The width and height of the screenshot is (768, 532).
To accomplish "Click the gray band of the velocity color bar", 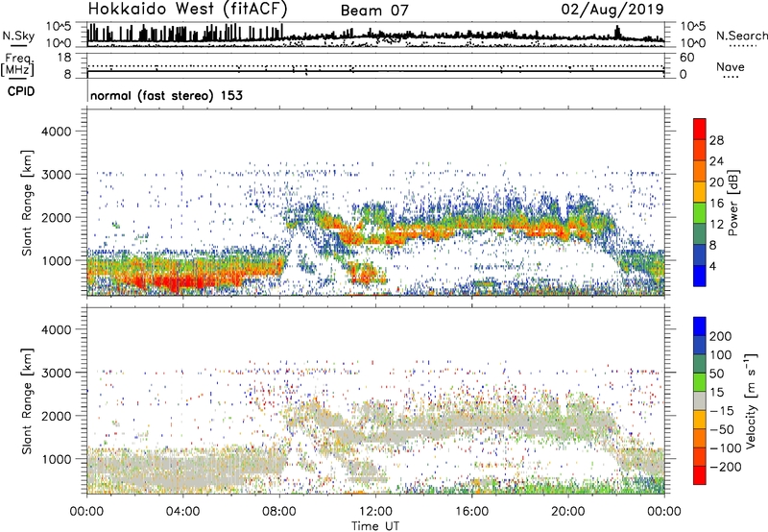I will click(x=700, y=400).
